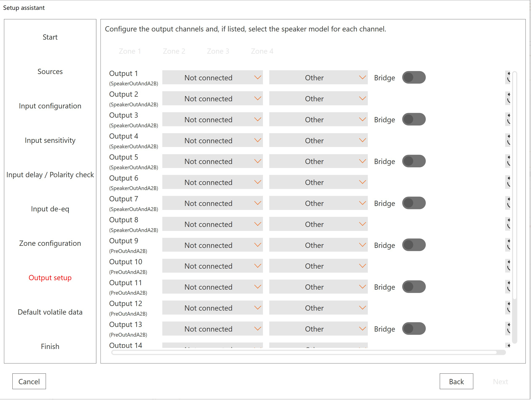Select Input sensitivity in sidebar
This screenshot has height=401, width=532.
50,141
